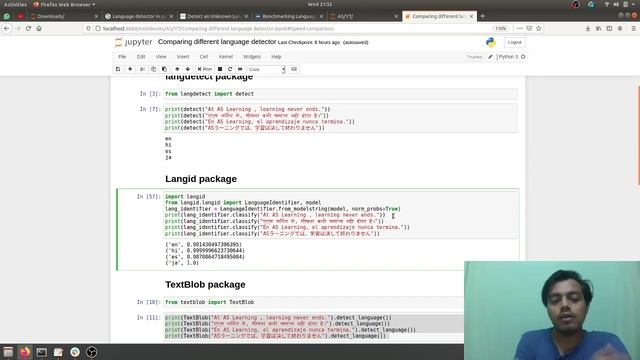
Task: Move the selected cell down
Action: point(188,69)
